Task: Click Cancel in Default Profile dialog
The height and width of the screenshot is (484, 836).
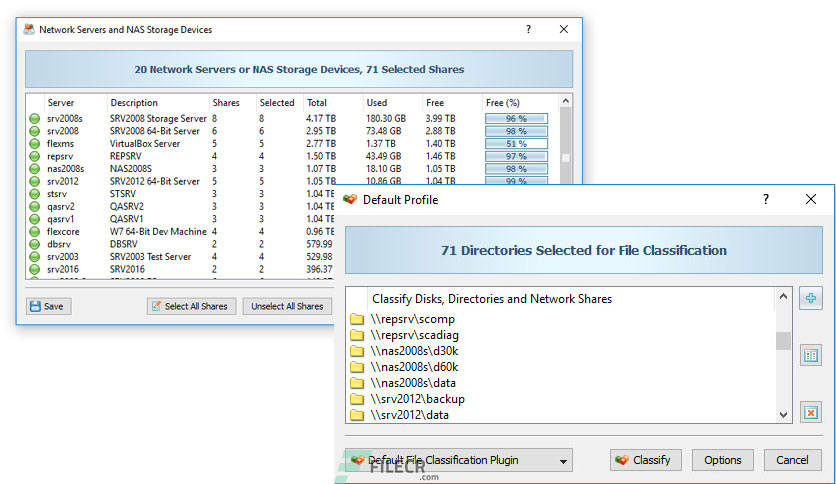Action: point(792,460)
